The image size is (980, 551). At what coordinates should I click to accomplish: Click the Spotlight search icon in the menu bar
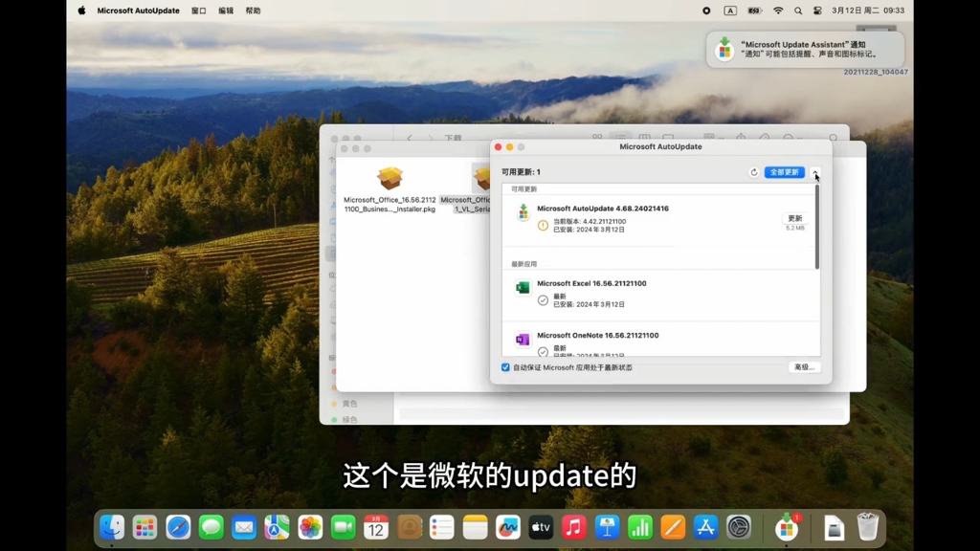(798, 11)
